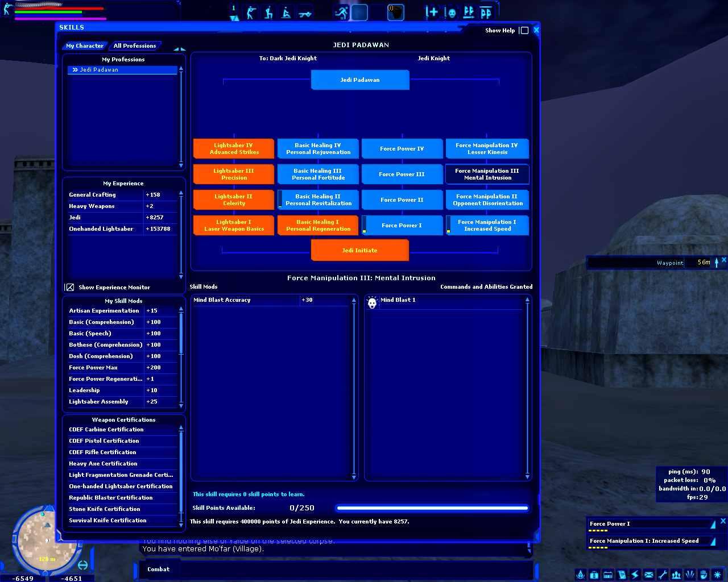Screen dimensions: 728x582
Task: Select Basic Healing II Personal Revitalization skill
Action: 318,200
